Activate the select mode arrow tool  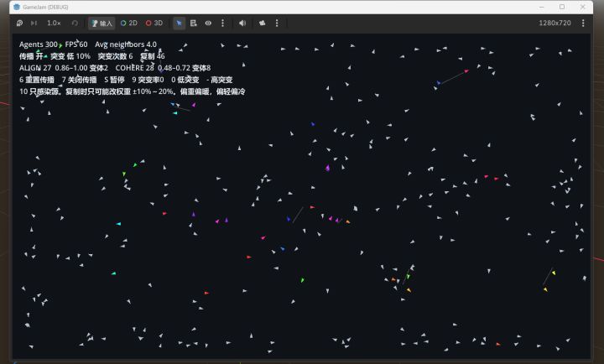click(x=180, y=23)
